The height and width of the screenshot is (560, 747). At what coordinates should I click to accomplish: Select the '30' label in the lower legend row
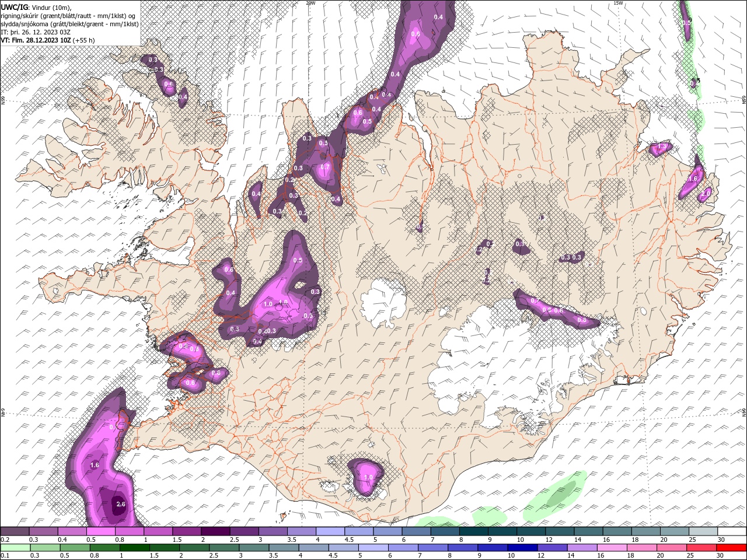[x=720, y=556]
